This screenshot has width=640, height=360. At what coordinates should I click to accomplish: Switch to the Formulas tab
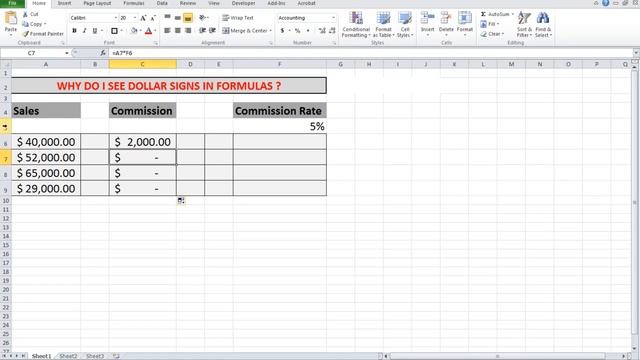point(134,3)
